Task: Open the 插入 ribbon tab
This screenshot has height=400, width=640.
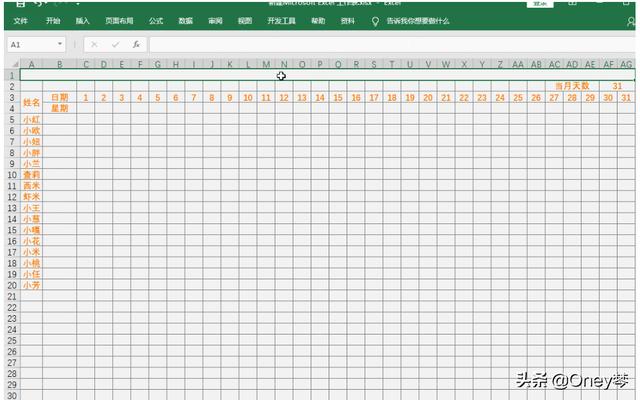Action: coord(82,20)
